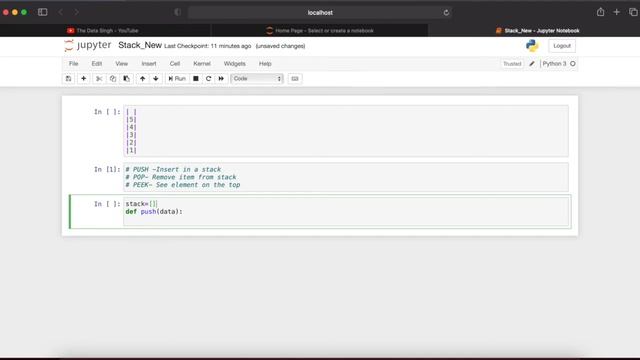Paste cells below using the paste icon
640x360 pixels.
(127, 78)
